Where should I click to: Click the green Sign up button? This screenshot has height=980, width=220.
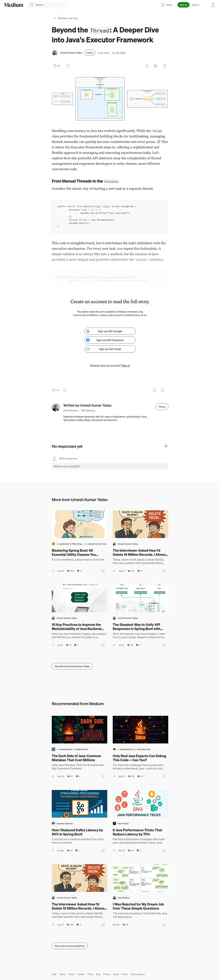183,5
